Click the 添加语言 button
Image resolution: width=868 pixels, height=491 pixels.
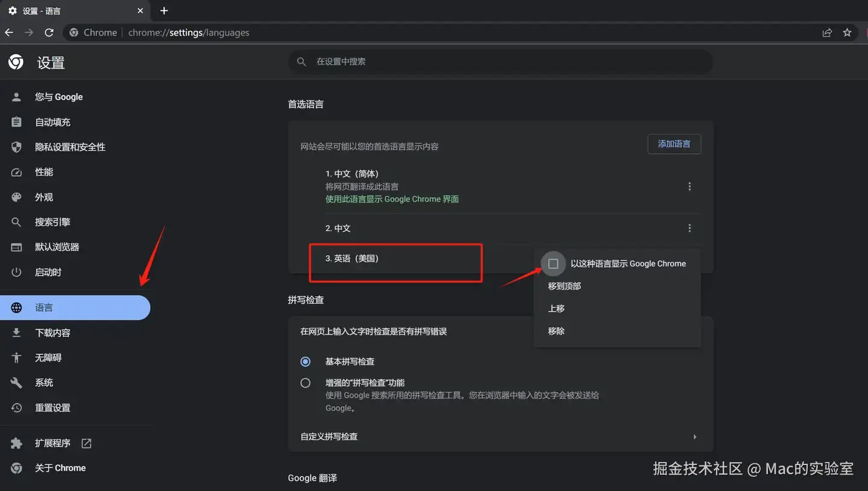[x=674, y=144]
